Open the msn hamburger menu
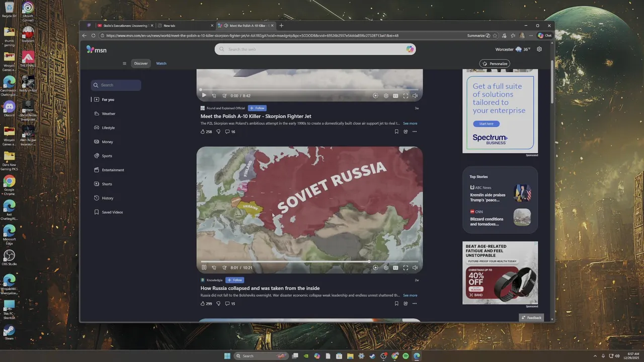644x362 pixels. [124, 63]
